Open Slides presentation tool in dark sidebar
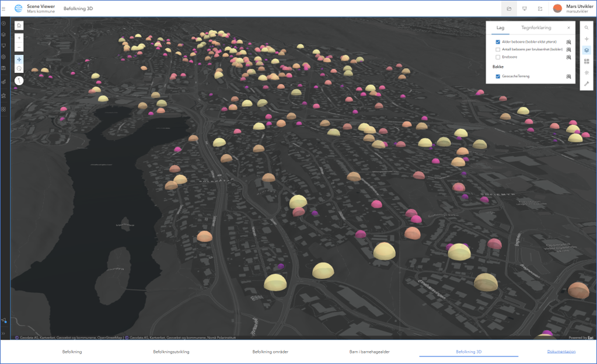 pos(4,45)
